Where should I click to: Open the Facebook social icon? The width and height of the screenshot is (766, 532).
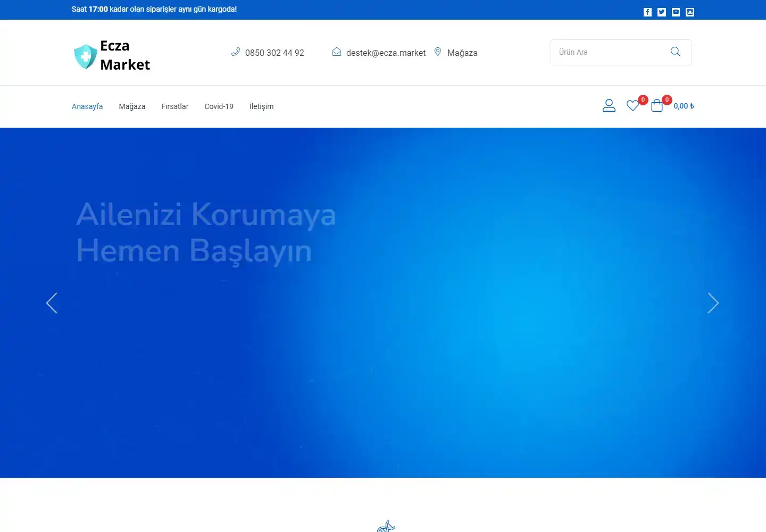tap(647, 12)
